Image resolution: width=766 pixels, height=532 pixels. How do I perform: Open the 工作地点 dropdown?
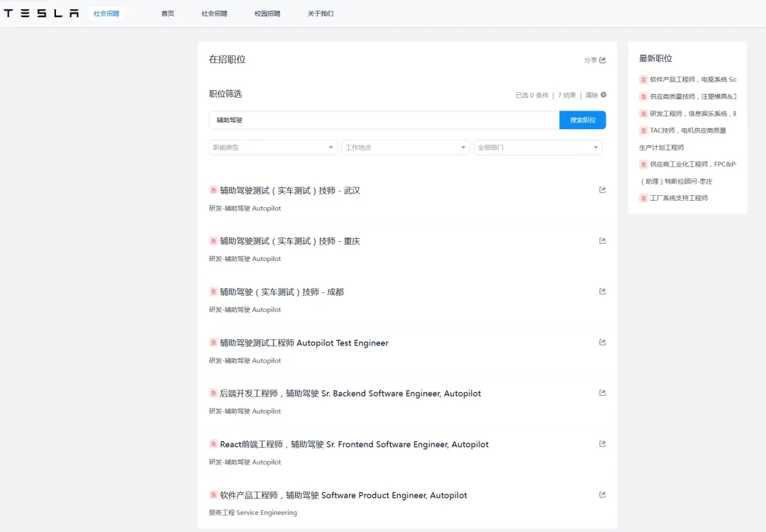coord(406,148)
